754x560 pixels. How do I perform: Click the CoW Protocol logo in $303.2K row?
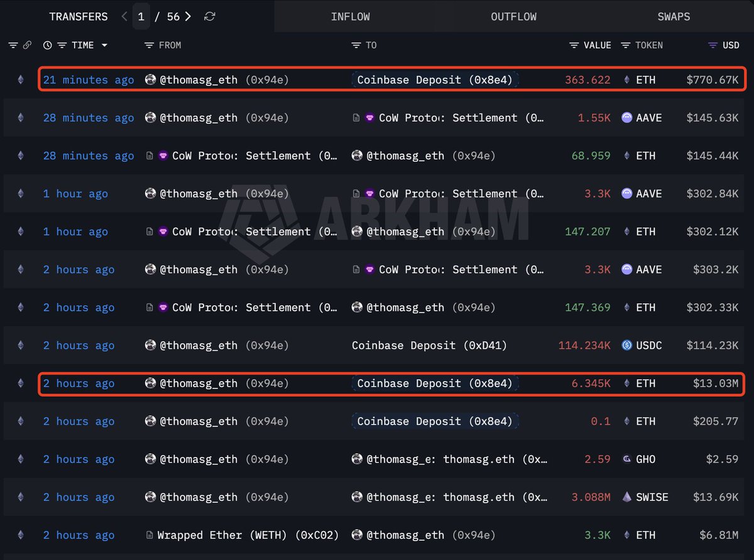pos(369,269)
